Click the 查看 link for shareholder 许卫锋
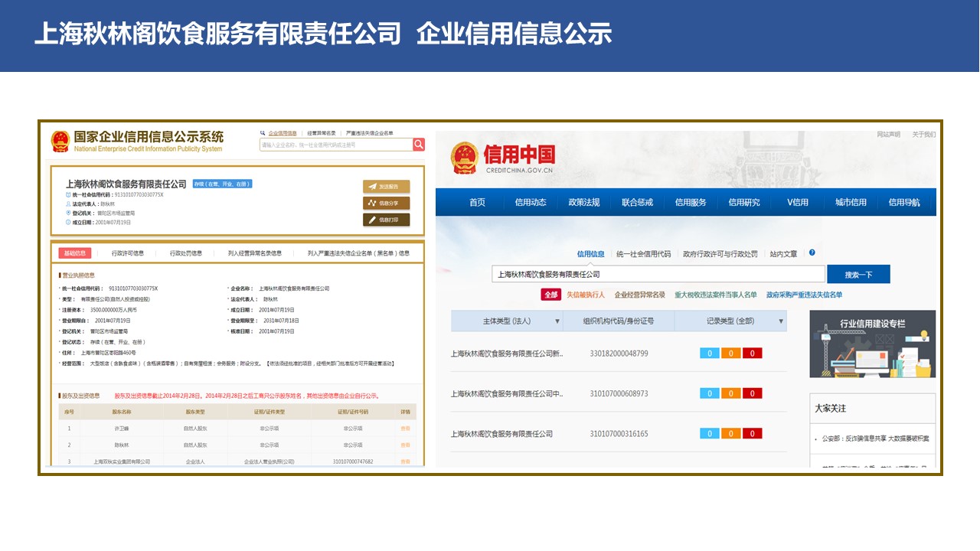Image resolution: width=980 pixels, height=551 pixels. coord(406,429)
